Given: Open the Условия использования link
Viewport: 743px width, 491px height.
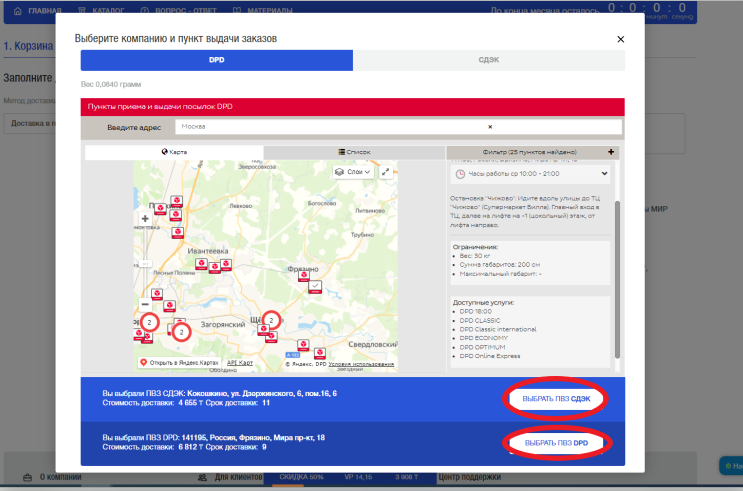Looking at the screenshot, I should pos(361,364).
